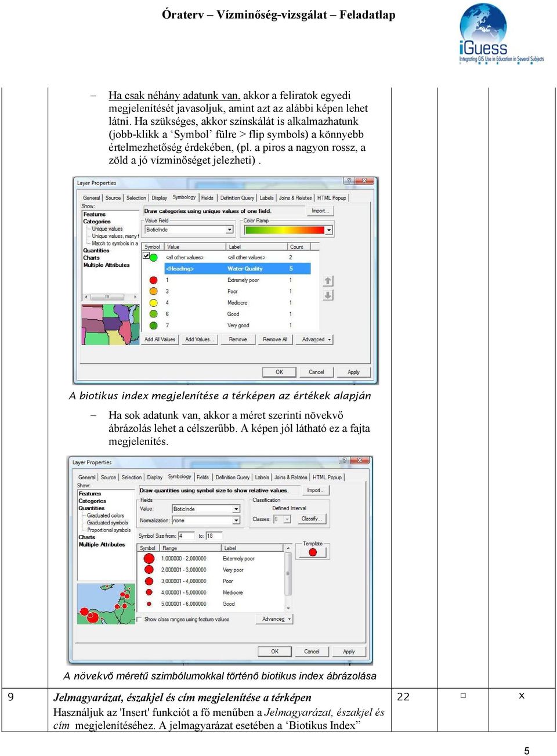Switch to the Fields tab in the graduated symbols dialog
This screenshot has width=557, height=756.
click(x=202, y=478)
